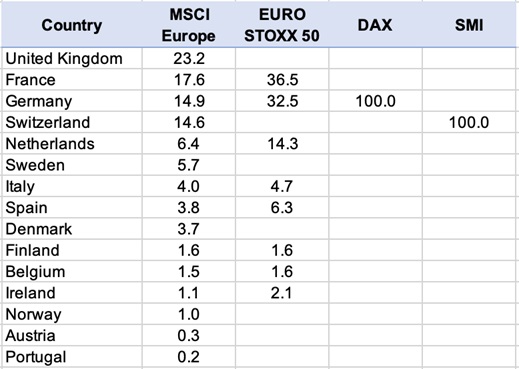Select the EURO STOXX 50 header cell
This screenshot has height=369, width=519.
pyautogui.click(x=282, y=25)
